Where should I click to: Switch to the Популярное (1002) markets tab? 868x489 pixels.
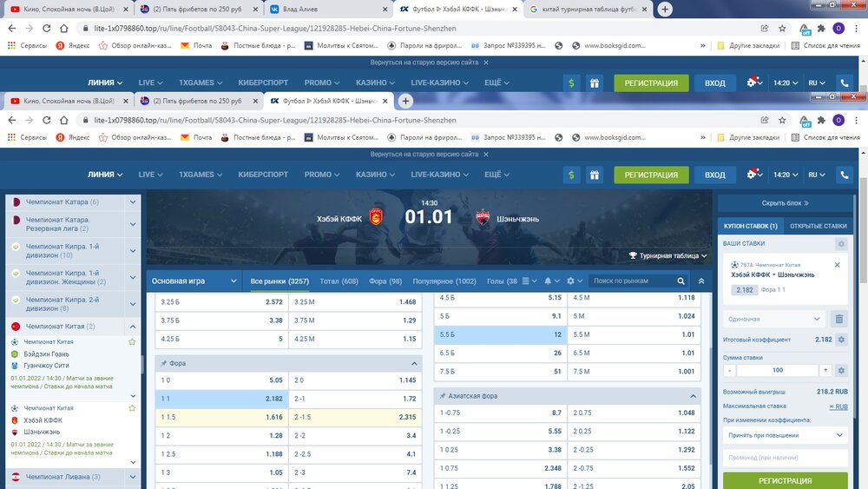click(444, 281)
